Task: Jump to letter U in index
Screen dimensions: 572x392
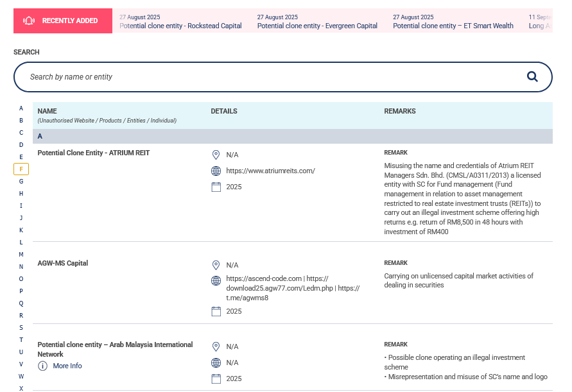Action: click(21, 352)
